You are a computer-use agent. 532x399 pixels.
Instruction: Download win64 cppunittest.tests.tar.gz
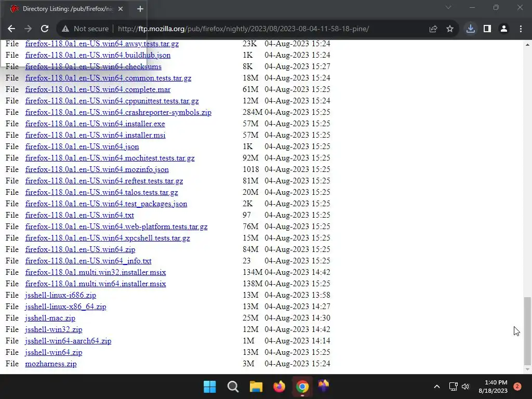[x=112, y=101]
